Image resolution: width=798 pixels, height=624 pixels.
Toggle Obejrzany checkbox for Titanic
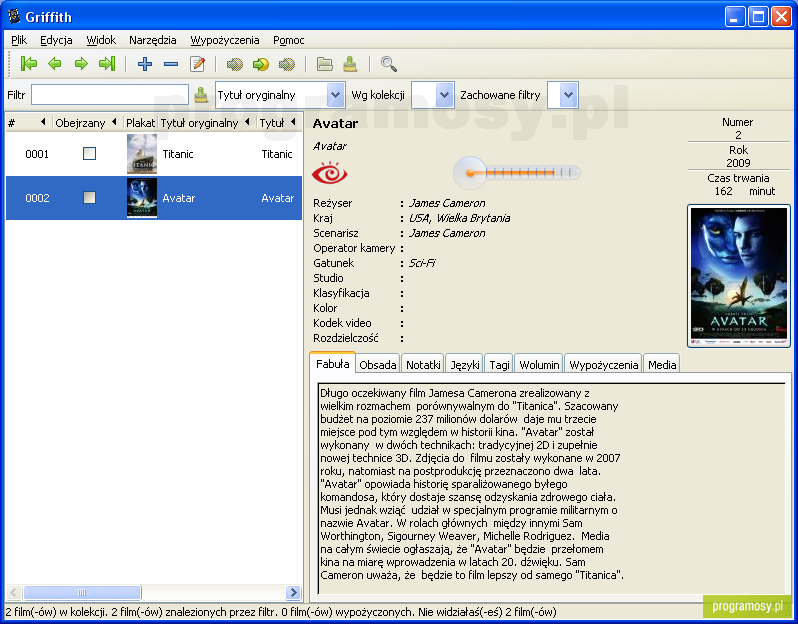pyautogui.click(x=90, y=154)
